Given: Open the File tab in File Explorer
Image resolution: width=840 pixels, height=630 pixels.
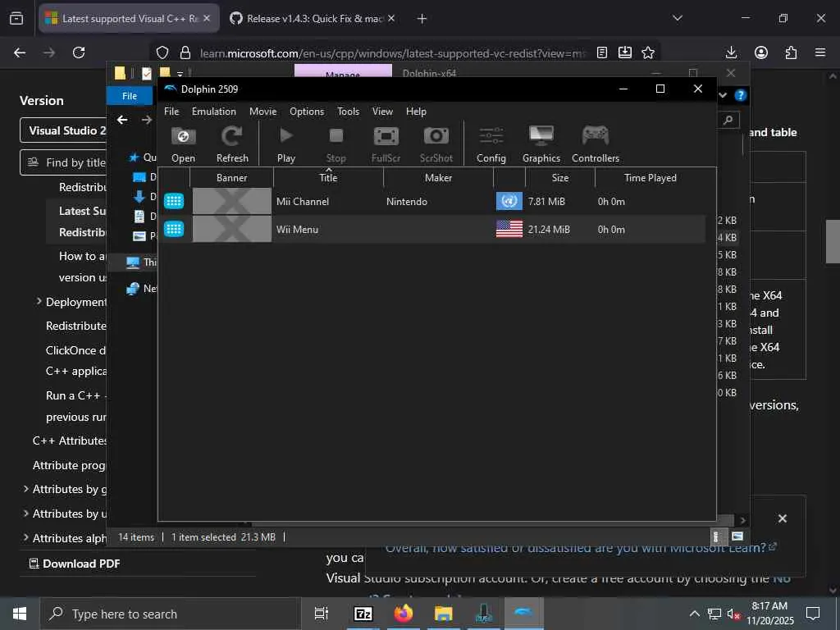Looking at the screenshot, I should tap(130, 96).
